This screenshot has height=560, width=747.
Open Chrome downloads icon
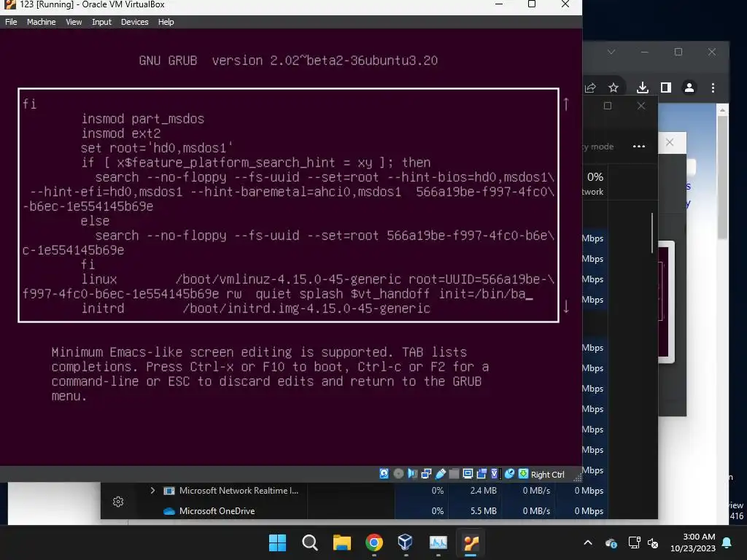(x=643, y=87)
